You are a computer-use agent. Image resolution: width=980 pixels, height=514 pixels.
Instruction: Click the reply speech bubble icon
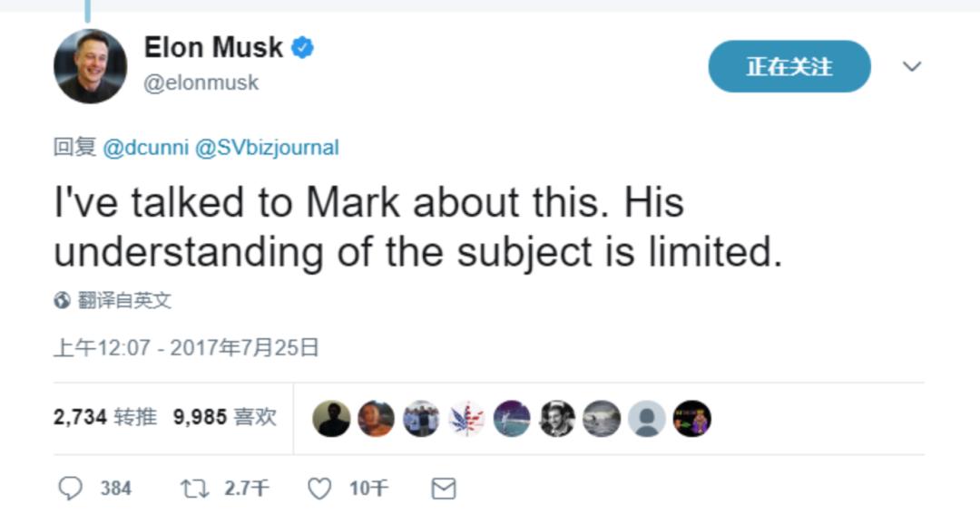[70, 488]
